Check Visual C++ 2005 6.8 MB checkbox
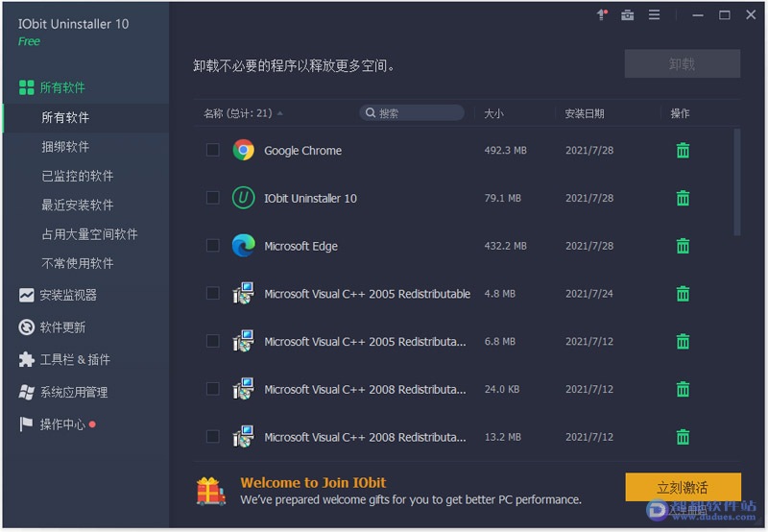 pos(212,341)
